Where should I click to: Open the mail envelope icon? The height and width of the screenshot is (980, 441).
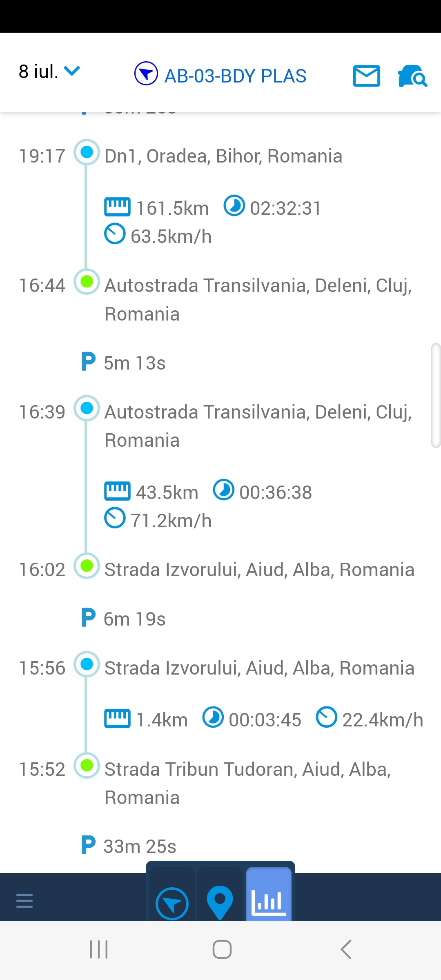coord(366,76)
